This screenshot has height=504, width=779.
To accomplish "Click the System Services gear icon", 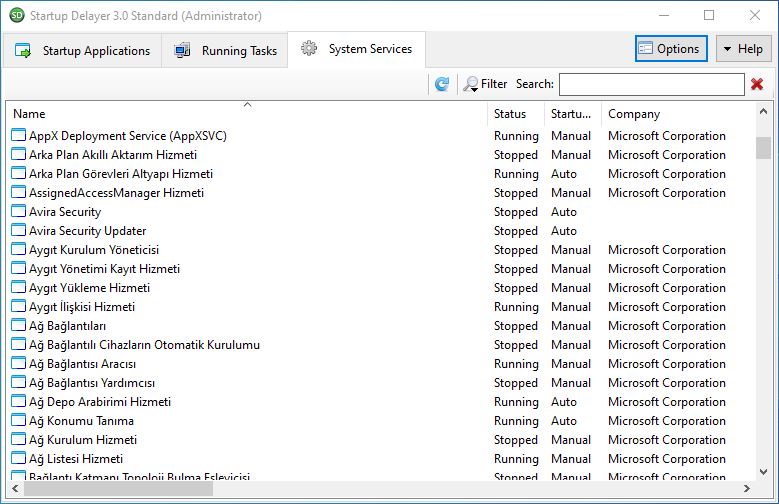I will pos(309,48).
